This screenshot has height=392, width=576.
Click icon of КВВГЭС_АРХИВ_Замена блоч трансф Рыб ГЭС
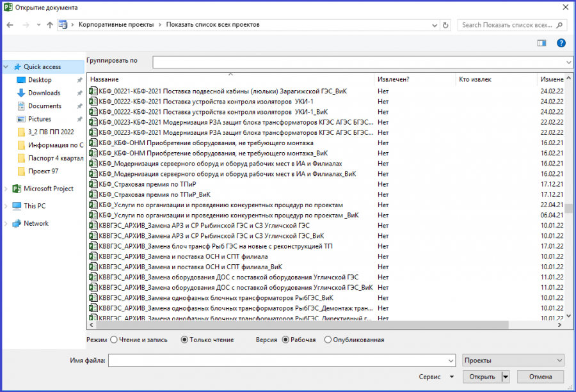tap(93, 246)
